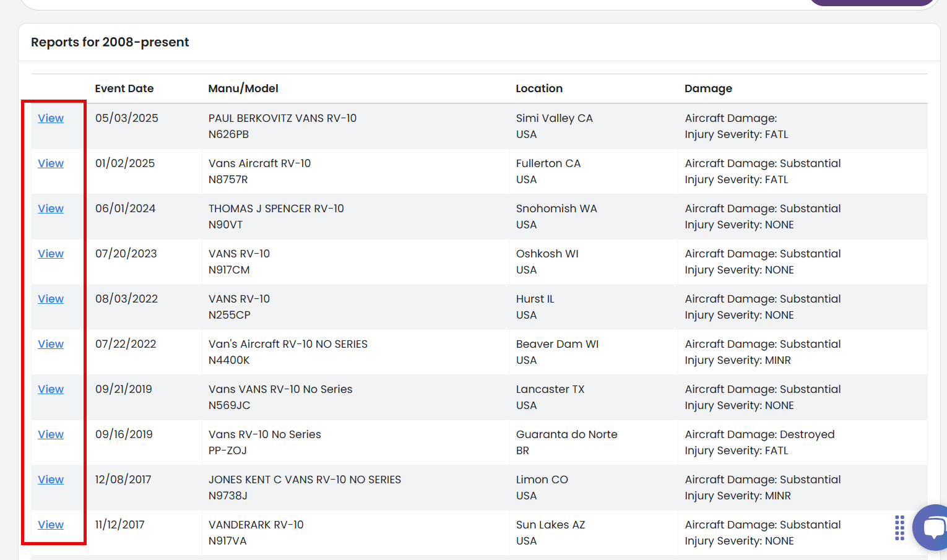Open View link for 05/03/2025 report
This screenshot has height=560, width=947.
coord(51,118)
